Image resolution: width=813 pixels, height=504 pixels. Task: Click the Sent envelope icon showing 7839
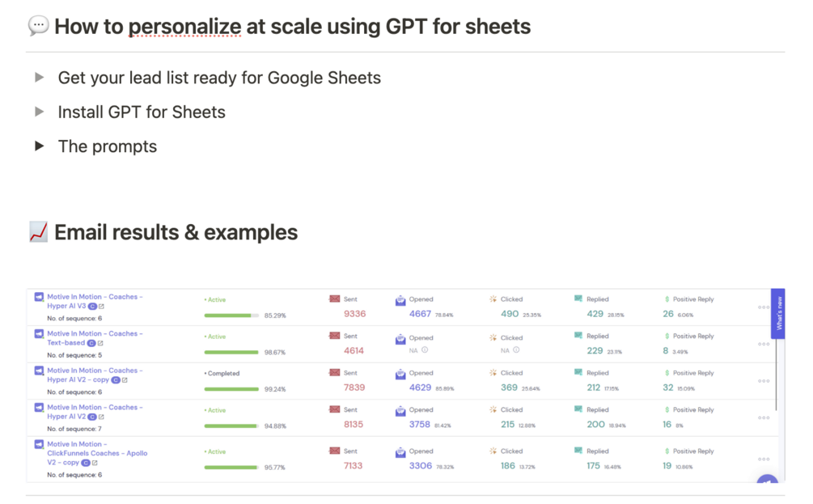pyautogui.click(x=334, y=373)
